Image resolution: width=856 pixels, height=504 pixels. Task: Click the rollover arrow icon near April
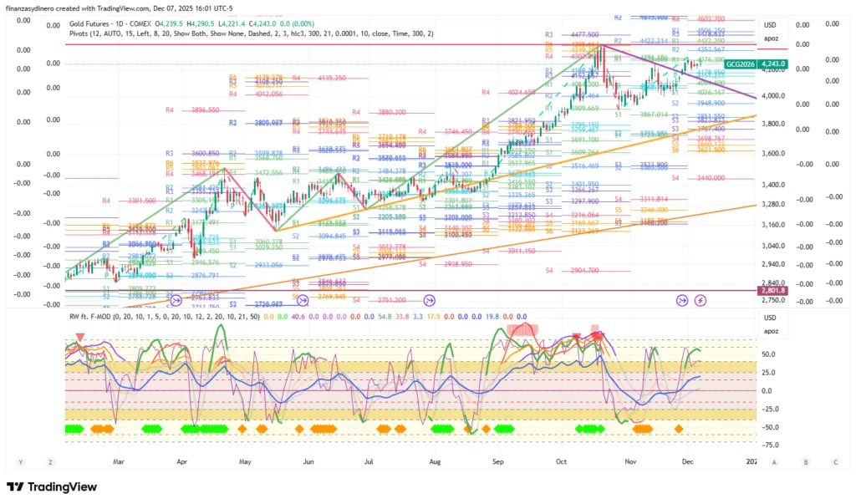coord(176,300)
